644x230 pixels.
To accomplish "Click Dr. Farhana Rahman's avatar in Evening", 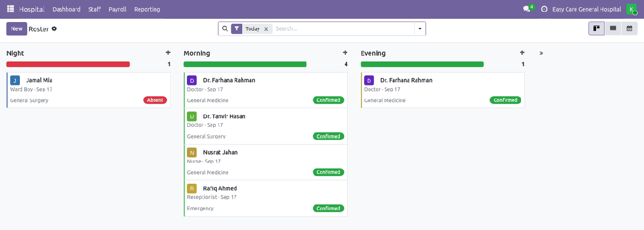I will pos(369,81).
